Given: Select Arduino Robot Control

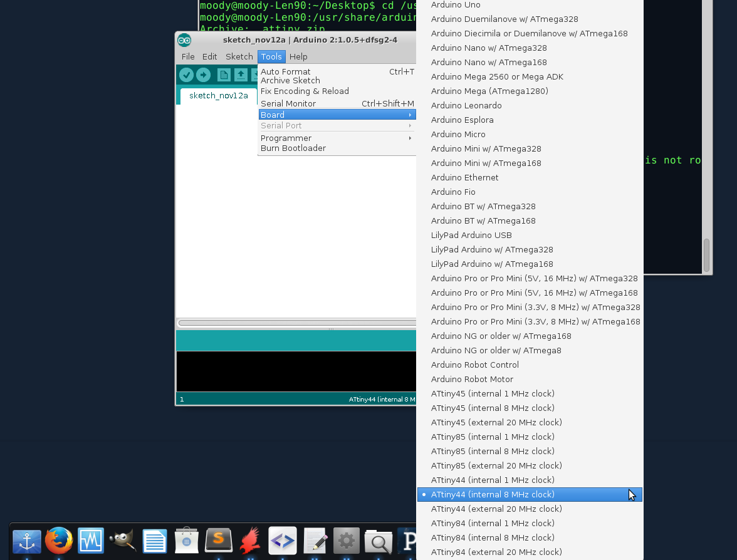Looking at the screenshot, I should tap(530, 365).
